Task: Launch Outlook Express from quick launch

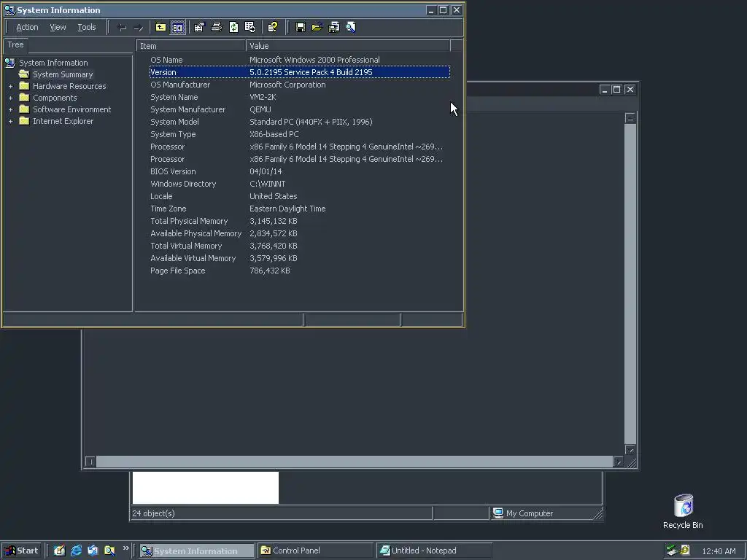Action: click(x=93, y=551)
